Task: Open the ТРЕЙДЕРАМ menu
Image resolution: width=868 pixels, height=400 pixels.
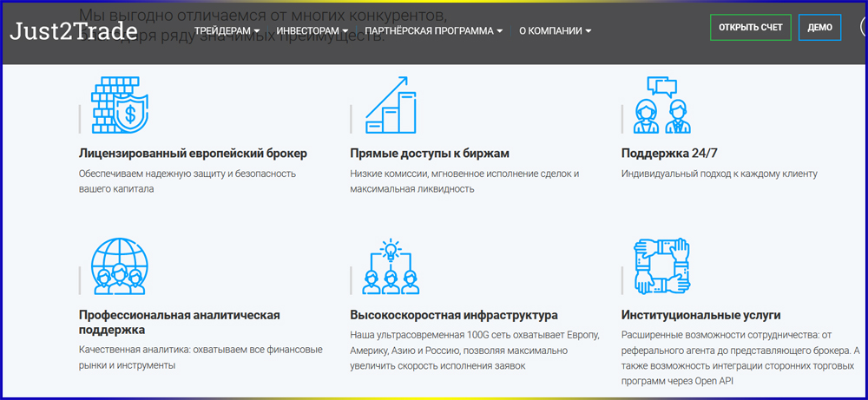Action: (x=227, y=31)
